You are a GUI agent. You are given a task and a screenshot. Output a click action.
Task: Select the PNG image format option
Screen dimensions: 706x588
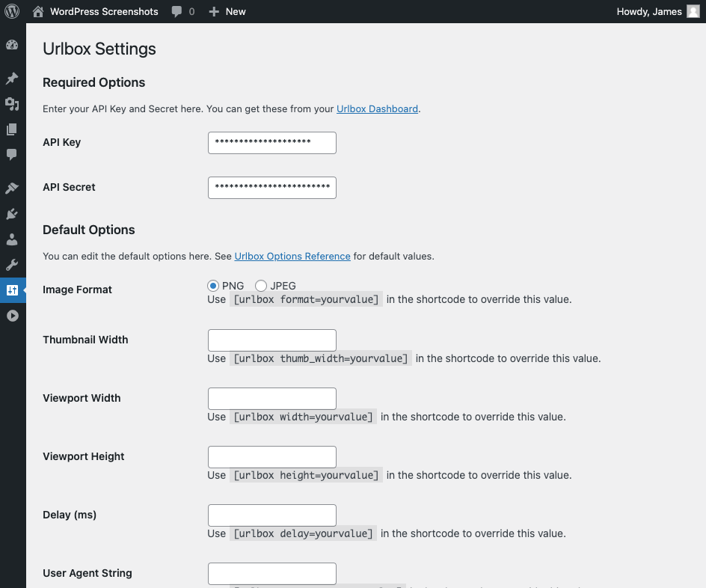click(x=213, y=285)
